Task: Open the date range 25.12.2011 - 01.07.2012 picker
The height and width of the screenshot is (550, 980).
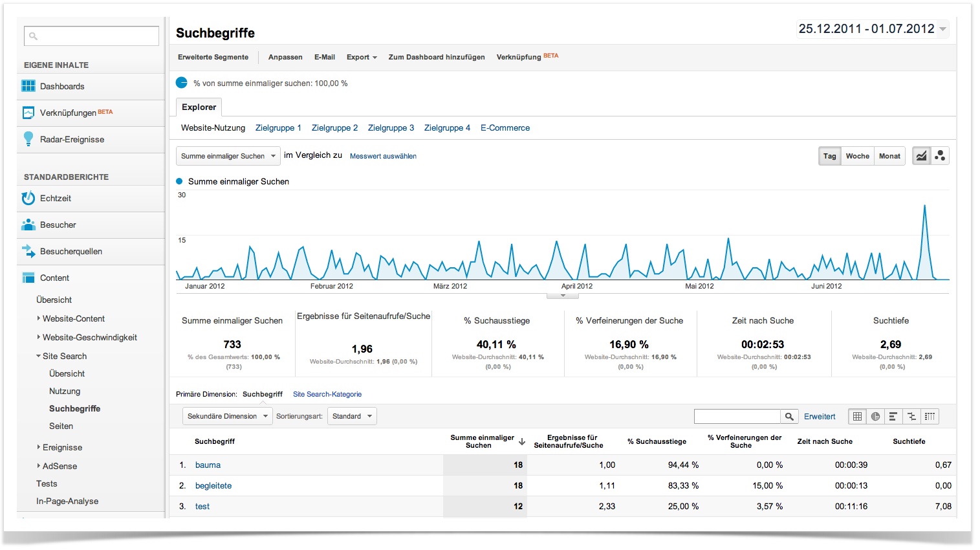Action: click(x=873, y=28)
